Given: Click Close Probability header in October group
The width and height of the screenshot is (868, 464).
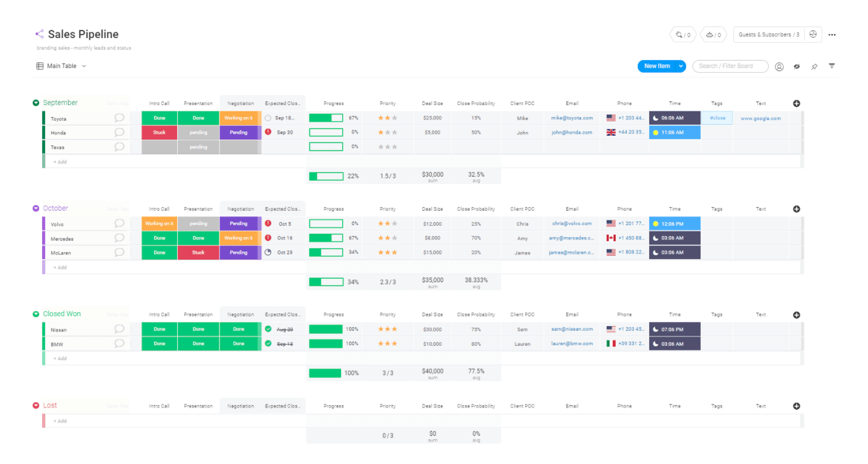Looking at the screenshot, I should pos(476,209).
